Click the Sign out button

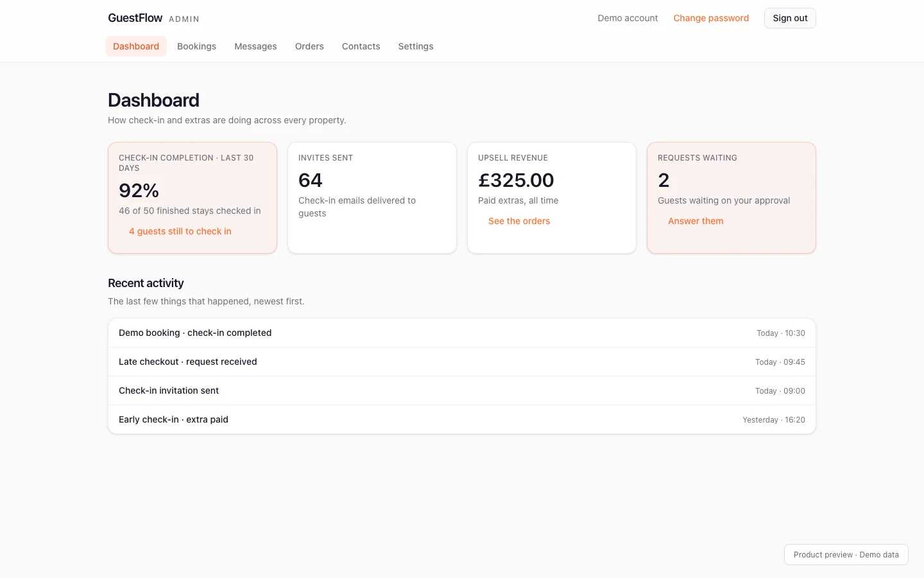click(790, 18)
